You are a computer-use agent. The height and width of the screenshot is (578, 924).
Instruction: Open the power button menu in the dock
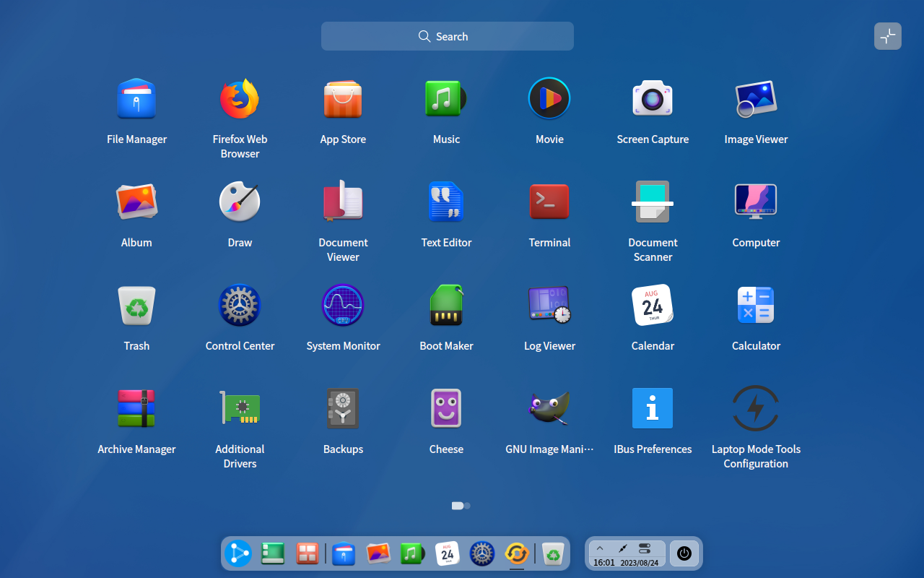click(684, 553)
